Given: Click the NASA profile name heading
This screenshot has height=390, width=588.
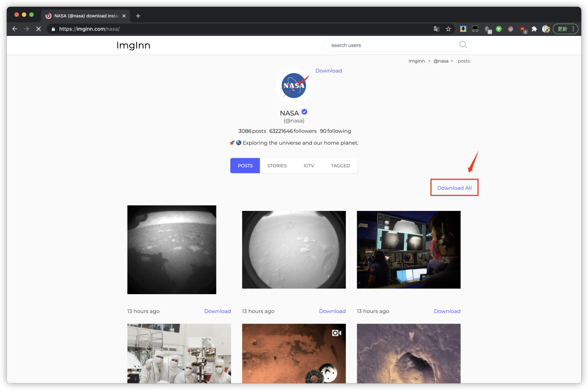Looking at the screenshot, I should [290, 113].
